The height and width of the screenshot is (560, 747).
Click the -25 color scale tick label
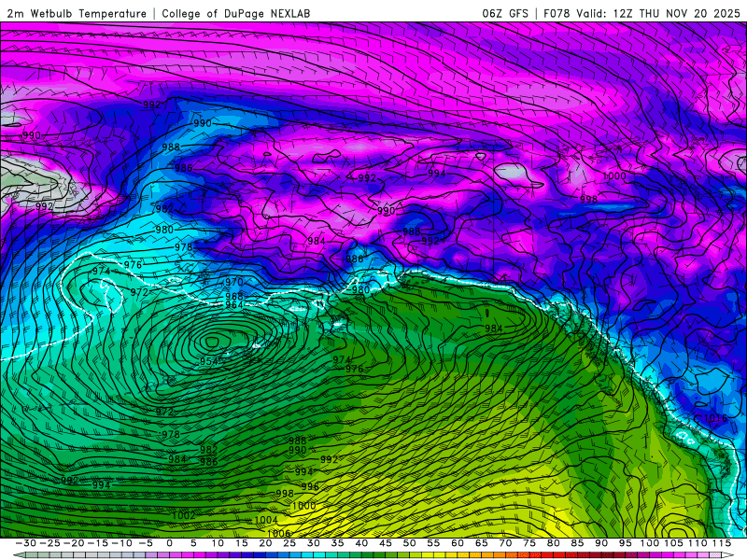point(49,543)
